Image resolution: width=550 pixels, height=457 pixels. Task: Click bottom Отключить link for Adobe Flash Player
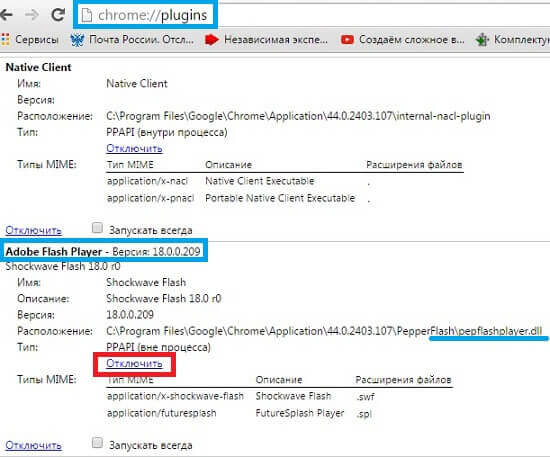point(34,445)
